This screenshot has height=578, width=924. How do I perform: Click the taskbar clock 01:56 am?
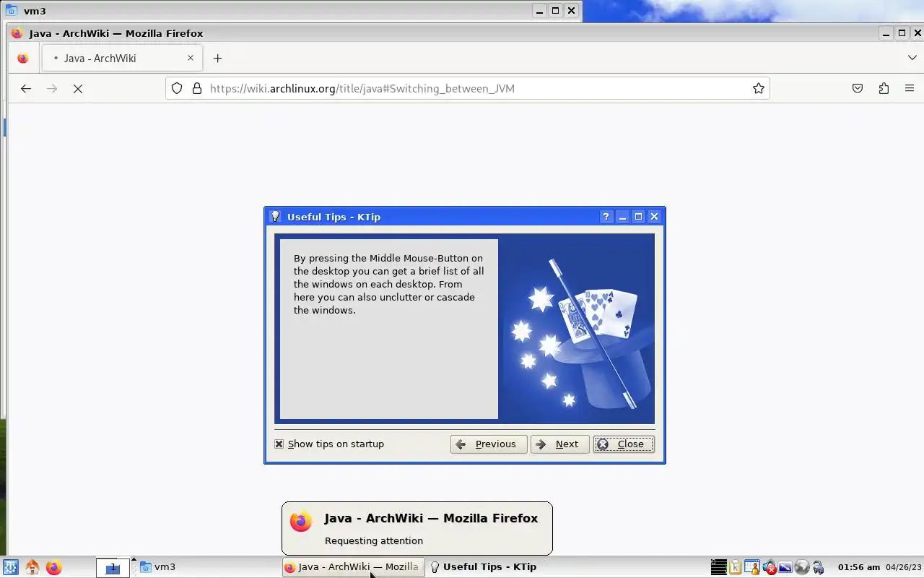pyautogui.click(x=859, y=567)
